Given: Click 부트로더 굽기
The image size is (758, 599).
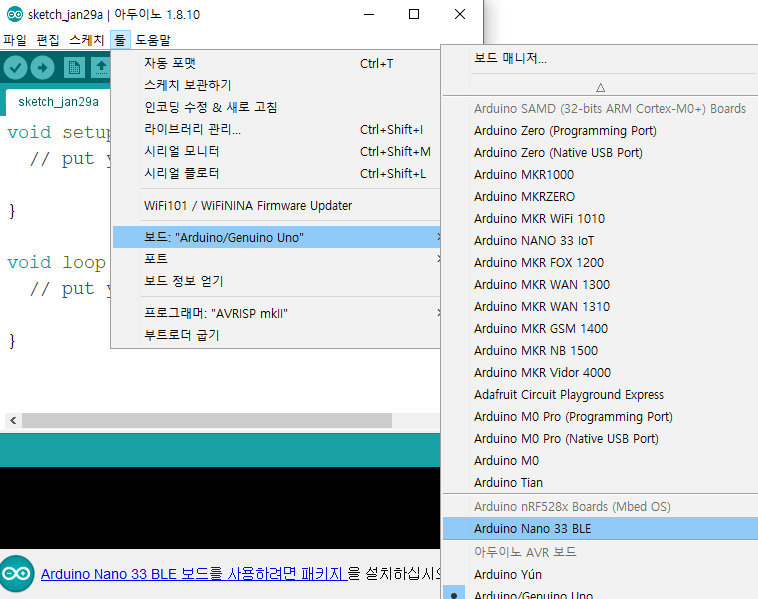Looking at the screenshot, I should pos(277,335).
